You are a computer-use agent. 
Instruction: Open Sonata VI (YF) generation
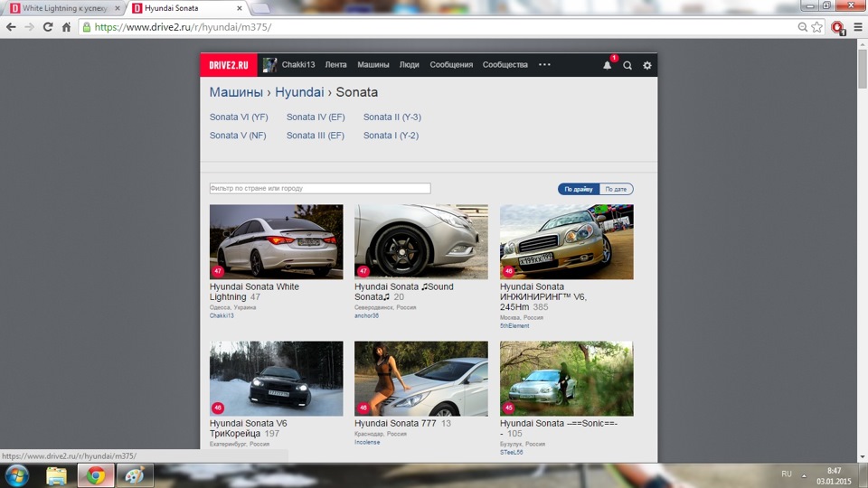(239, 117)
